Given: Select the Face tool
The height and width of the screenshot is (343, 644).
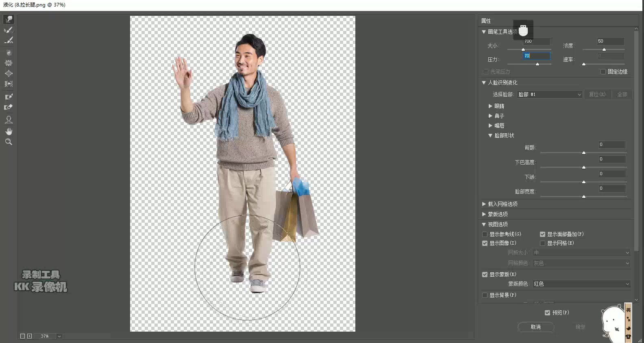Looking at the screenshot, I should (9, 120).
